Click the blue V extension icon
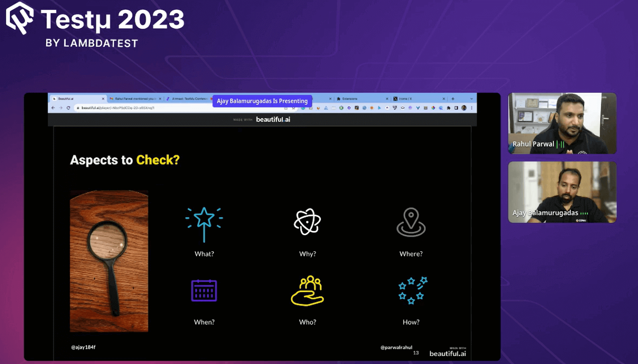Image resolution: width=638 pixels, height=364 pixels. [418, 108]
